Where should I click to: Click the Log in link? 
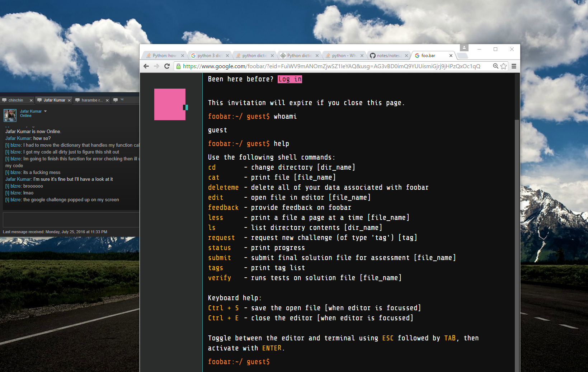point(290,79)
